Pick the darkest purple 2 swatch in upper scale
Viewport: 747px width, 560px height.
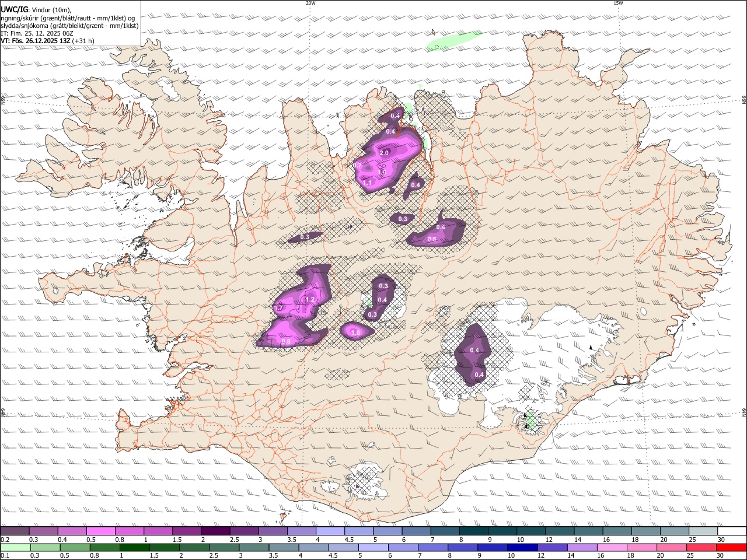pos(215,531)
